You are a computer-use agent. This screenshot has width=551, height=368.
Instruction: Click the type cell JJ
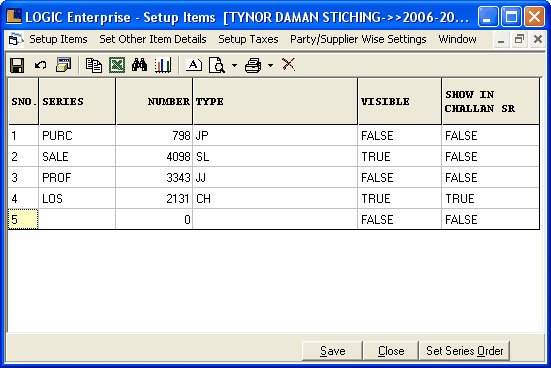tap(275, 177)
